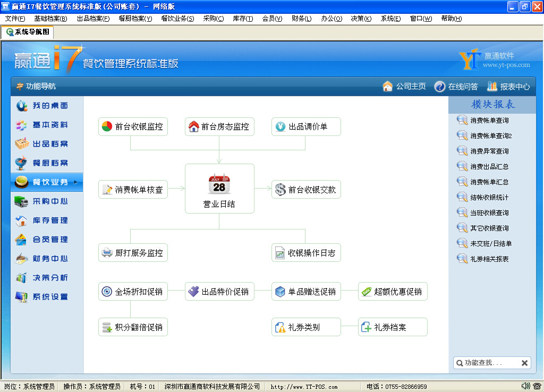544x392 pixels.
Task: Open 我的桌面 sidebar icon
Action: [22, 106]
